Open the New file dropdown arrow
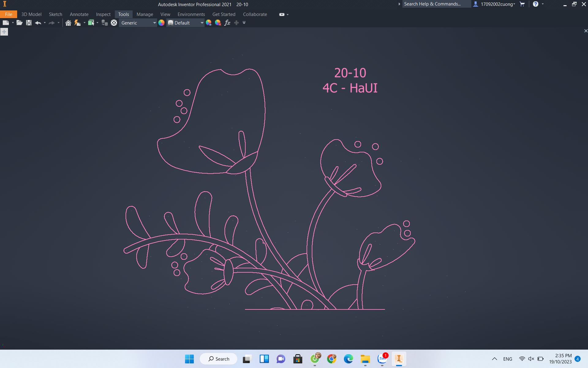Viewport: 588px width, 368px height. [13, 23]
